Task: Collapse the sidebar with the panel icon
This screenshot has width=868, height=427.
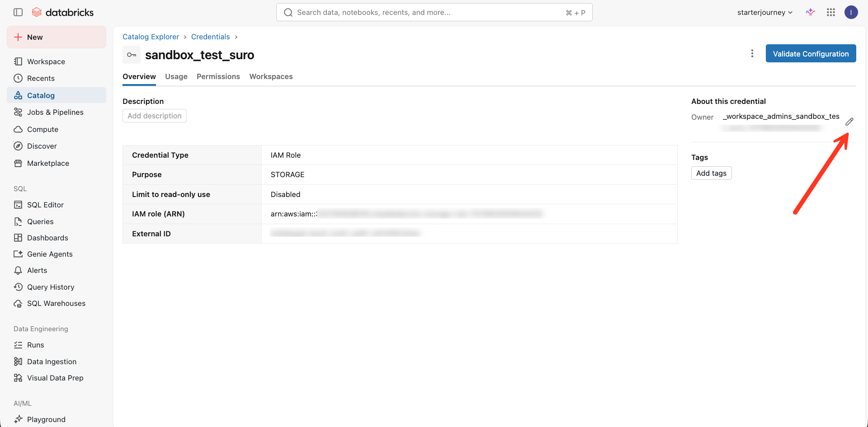Action: click(18, 12)
